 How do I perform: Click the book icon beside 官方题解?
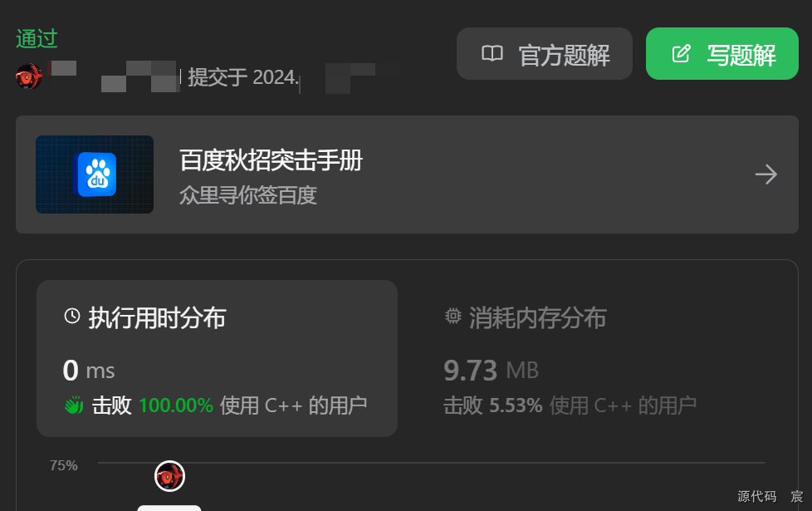492,54
